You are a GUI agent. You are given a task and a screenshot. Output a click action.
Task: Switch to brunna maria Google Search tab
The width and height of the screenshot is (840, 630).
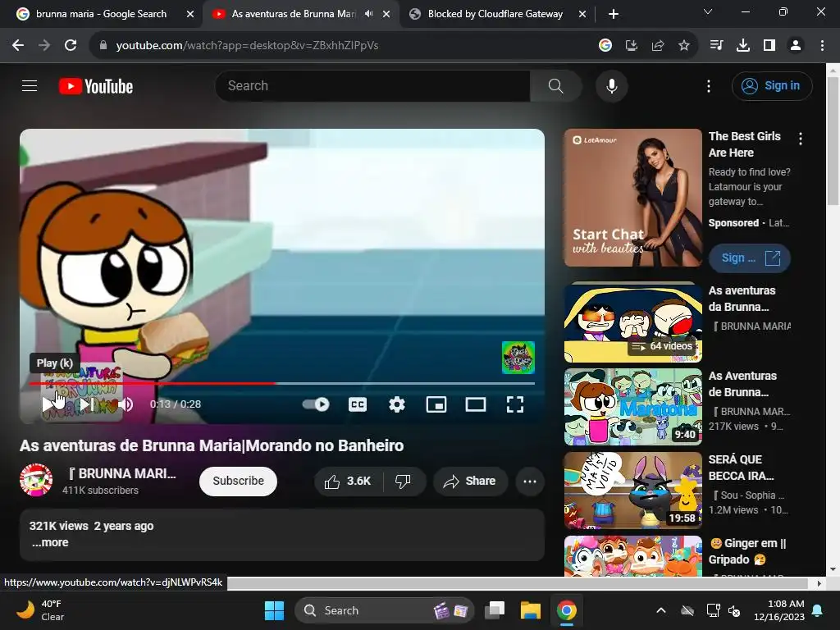pos(100,14)
